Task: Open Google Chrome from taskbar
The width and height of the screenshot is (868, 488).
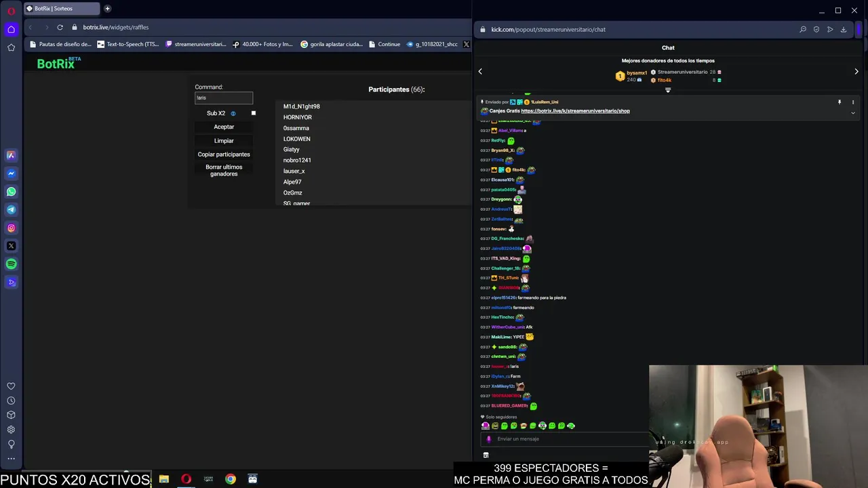Action: point(231,479)
